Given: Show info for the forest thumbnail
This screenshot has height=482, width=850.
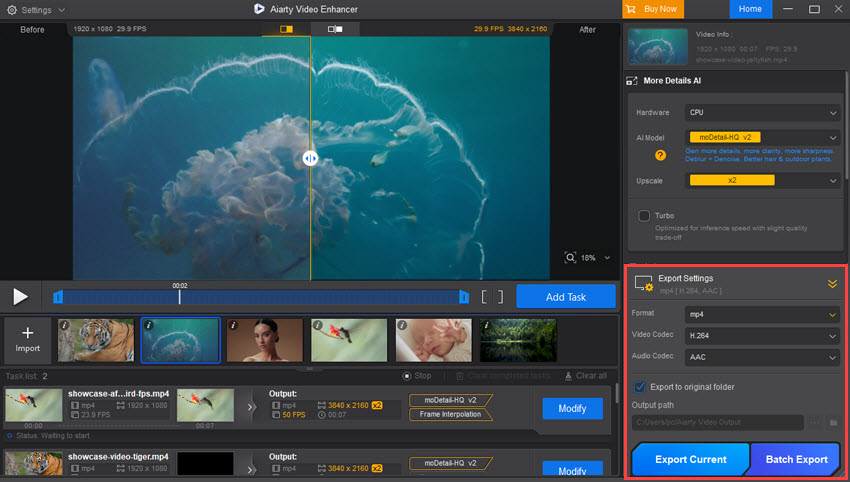Looking at the screenshot, I should [x=487, y=325].
